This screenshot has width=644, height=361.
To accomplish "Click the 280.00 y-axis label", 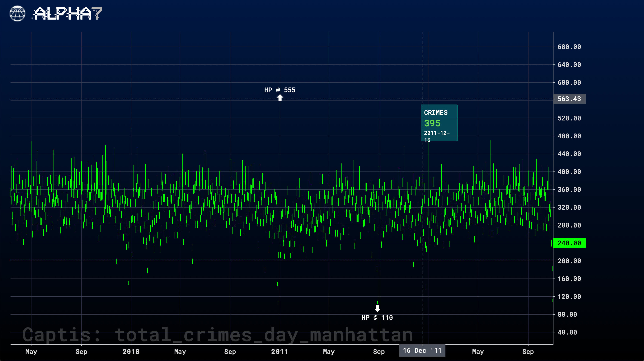I will pyautogui.click(x=569, y=225).
